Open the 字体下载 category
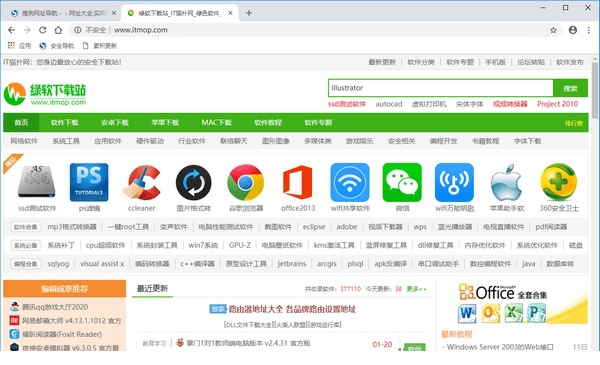This screenshot has width=600, height=365. pyautogui.click(x=527, y=141)
